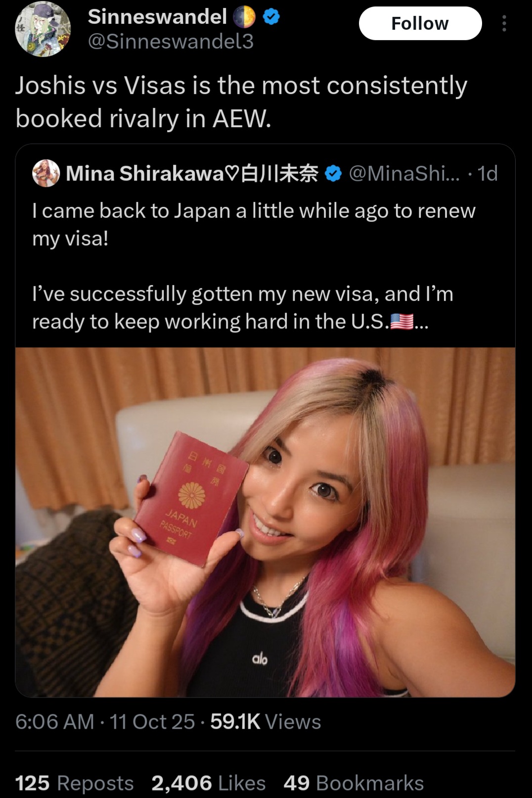
Task: Click Mina Shirakawa's verified checkmark
Action: [334, 174]
